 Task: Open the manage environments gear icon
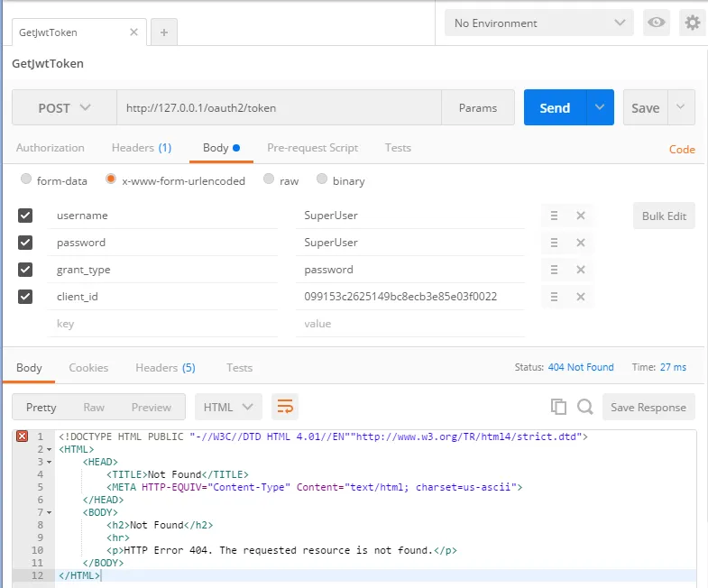[692, 23]
